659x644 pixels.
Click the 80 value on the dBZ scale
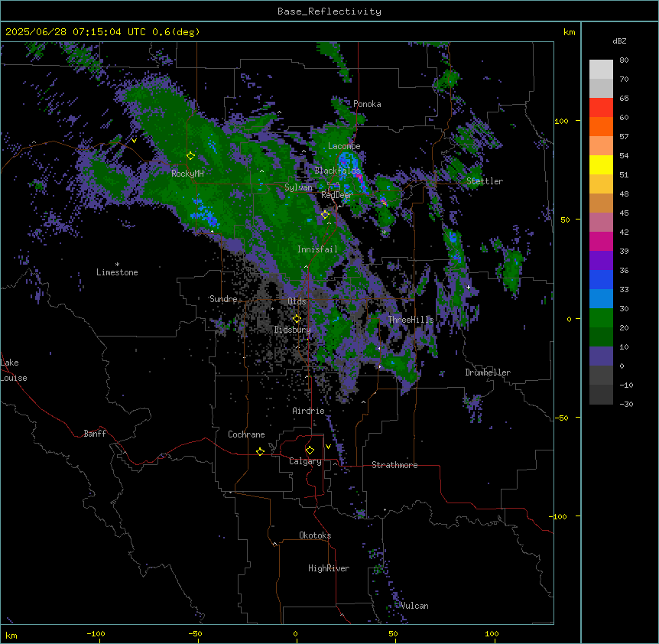624,60
